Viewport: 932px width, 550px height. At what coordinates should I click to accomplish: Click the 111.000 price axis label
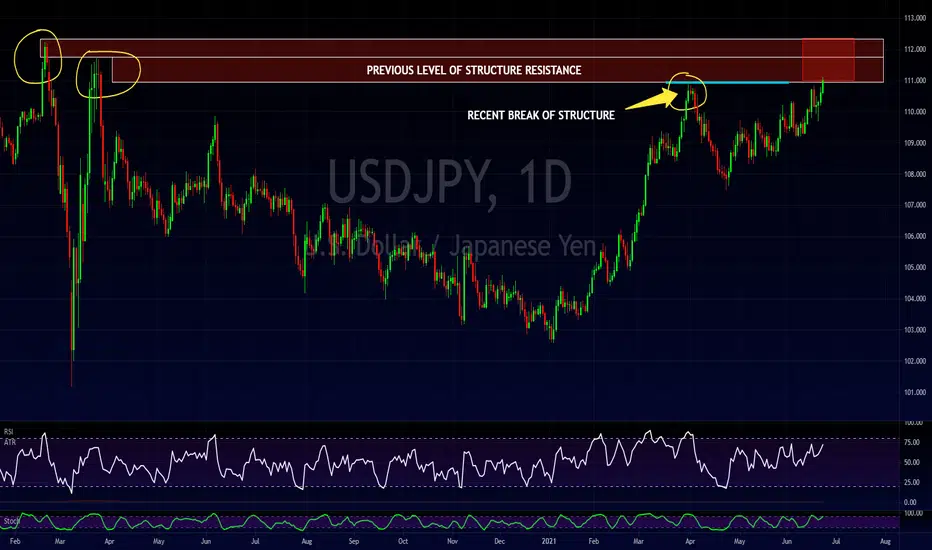(915, 80)
